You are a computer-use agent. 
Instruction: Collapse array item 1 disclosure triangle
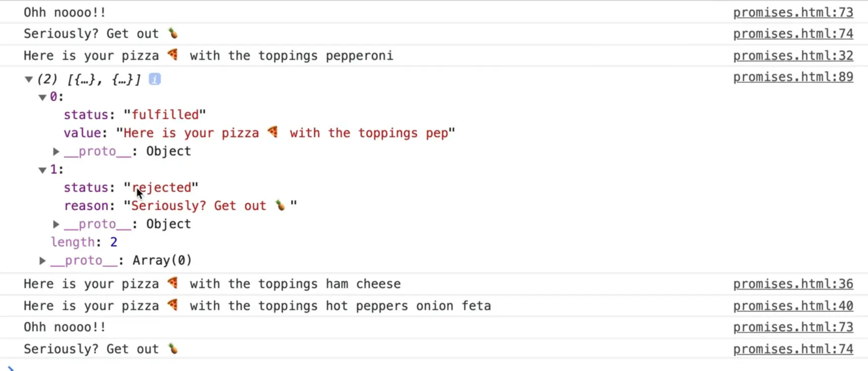click(42, 170)
